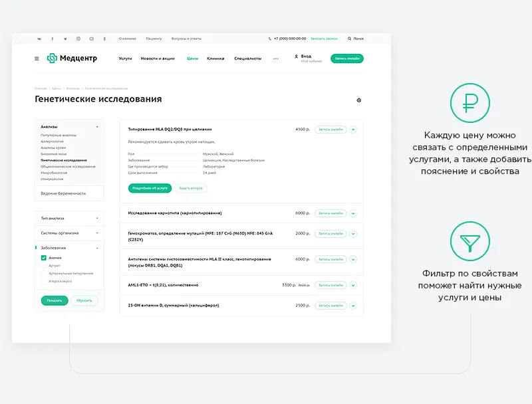532x404 pixels.
Task: Expand the Исследование кариотипа row chevron
Action: coord(353,213)
